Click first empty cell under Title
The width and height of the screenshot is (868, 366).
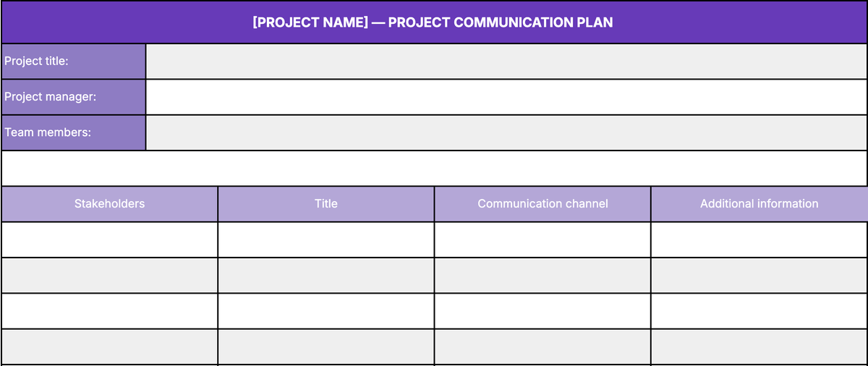pyautogui.click(x=326, y=239)
